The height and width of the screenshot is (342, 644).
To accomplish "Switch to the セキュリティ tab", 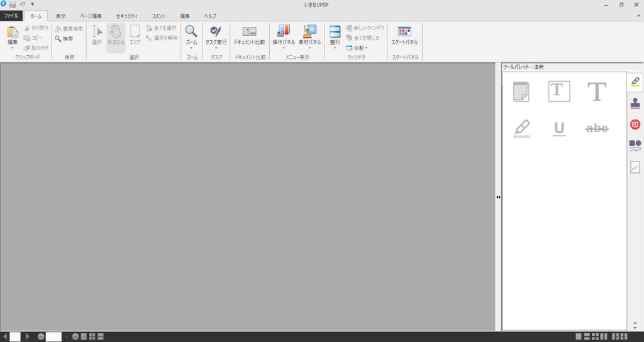I will [x=127, y=16].
